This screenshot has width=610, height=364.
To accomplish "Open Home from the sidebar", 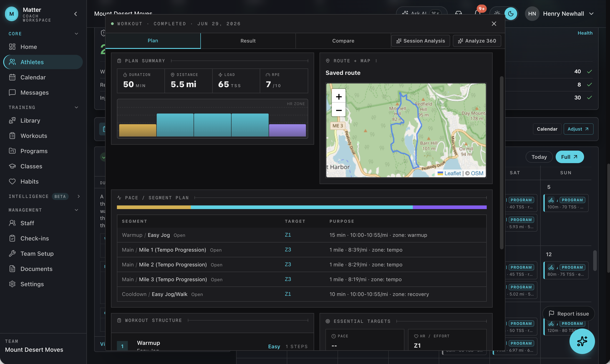I will pyautogui.click(x=43, y=47).
